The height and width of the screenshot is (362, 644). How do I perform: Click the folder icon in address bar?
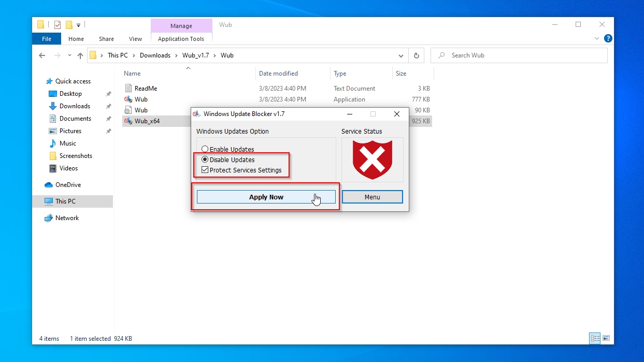[93, 55]
